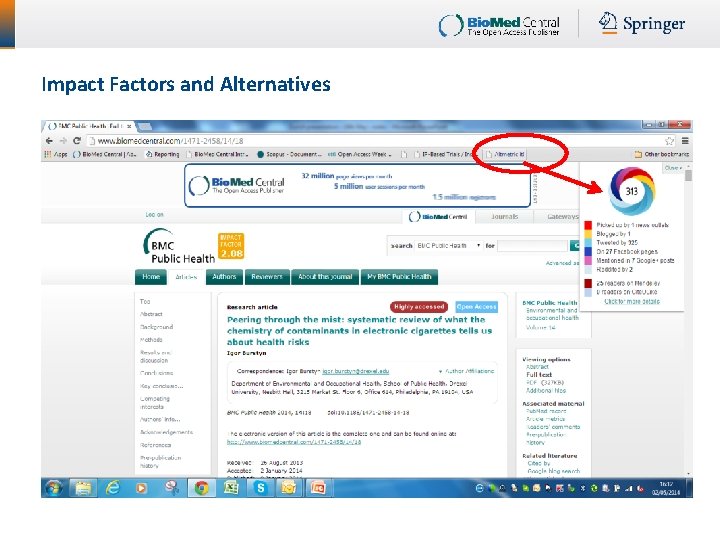
Task: Click the taskbar clock showing 02/05/2014
Action: [666, 488]
